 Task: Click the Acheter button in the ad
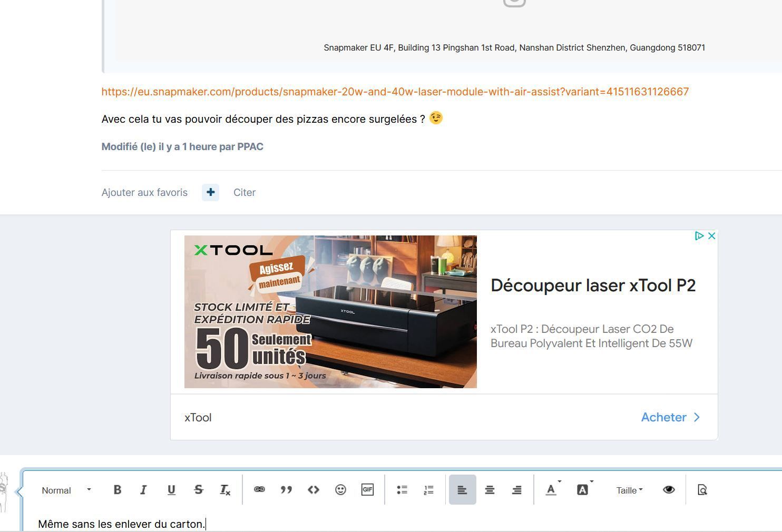pyautogui.click(x=670, y=417)
